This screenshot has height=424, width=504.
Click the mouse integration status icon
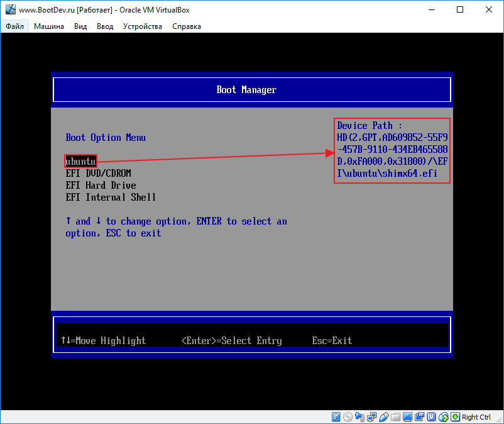tap(443, 416)
